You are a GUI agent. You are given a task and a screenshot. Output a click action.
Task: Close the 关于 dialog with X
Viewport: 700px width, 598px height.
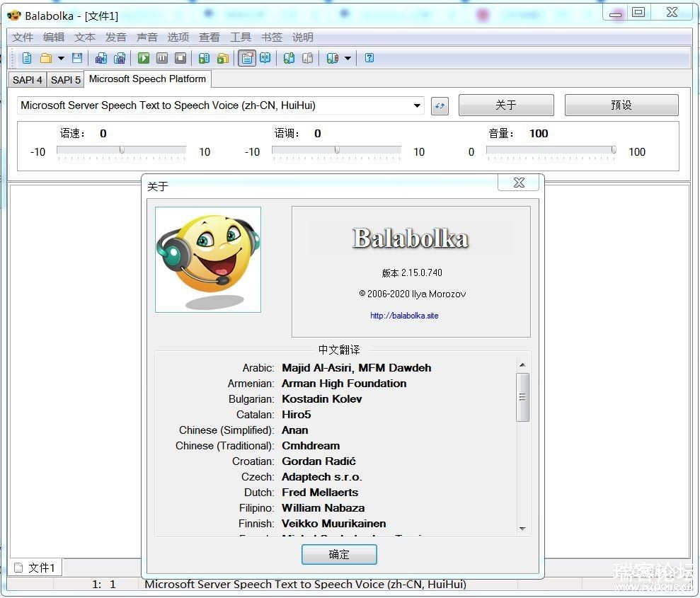pos(519,183)
